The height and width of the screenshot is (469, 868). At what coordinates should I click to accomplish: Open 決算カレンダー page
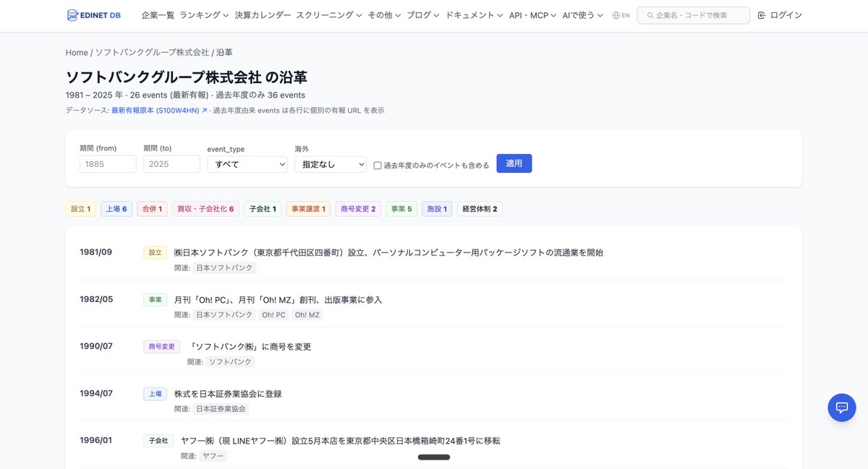click(x=263, y=15)
